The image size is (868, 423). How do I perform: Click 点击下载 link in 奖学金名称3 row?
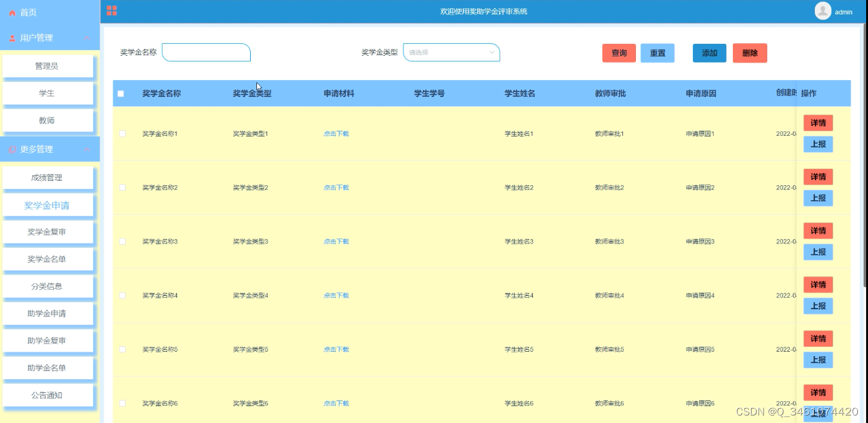(336, 242)
